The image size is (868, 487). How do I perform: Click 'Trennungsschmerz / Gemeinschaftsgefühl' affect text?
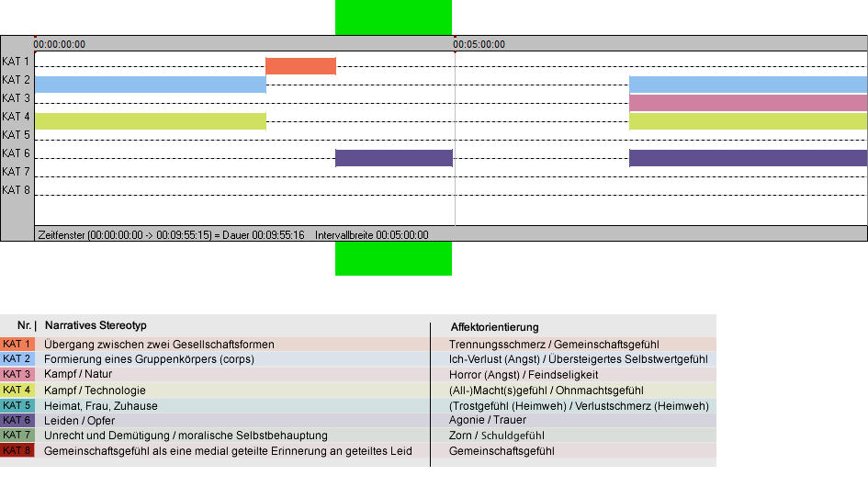coord(554,344)
